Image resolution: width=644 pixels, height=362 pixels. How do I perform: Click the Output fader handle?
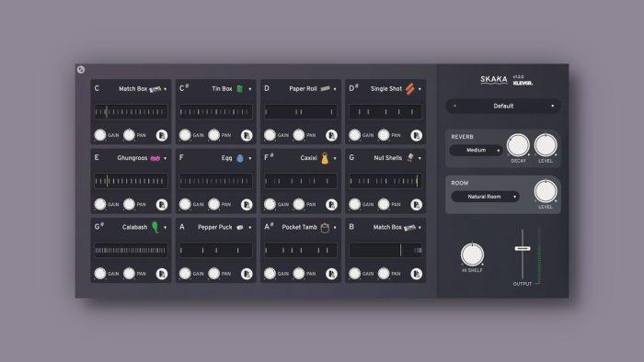tap(523, 248)
